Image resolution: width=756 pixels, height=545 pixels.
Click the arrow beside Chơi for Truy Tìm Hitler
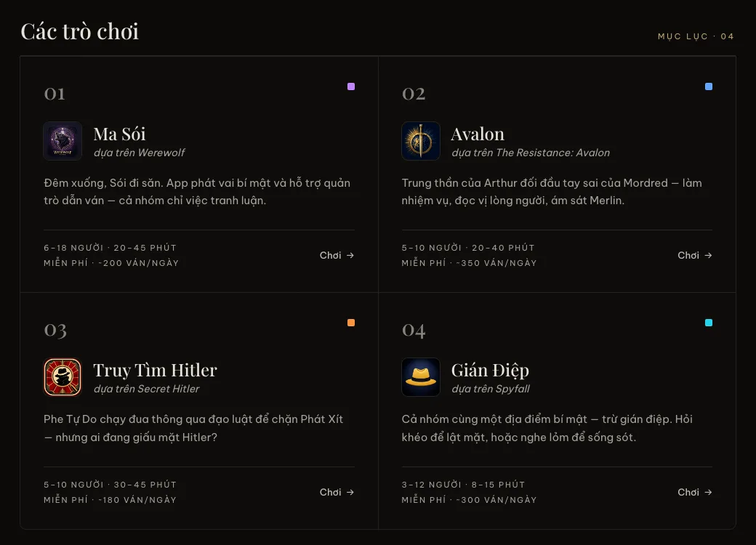350,492
